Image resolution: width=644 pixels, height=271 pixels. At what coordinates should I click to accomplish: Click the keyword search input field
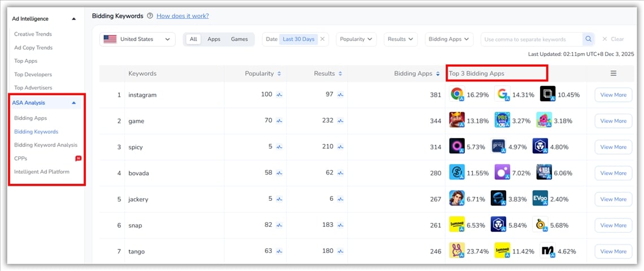tap(531, 39)
